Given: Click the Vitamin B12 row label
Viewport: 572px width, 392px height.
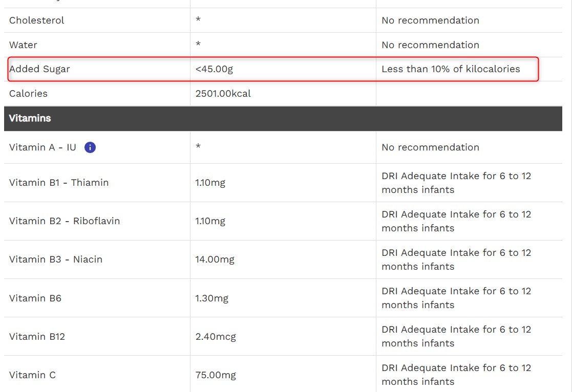Looking at the screenshot, I should point(37,336).
